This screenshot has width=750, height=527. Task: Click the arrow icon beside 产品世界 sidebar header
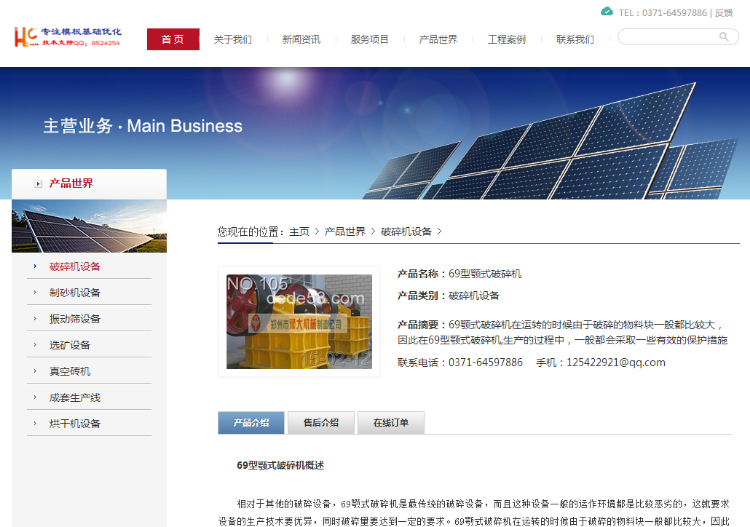(x=38, y=184)
